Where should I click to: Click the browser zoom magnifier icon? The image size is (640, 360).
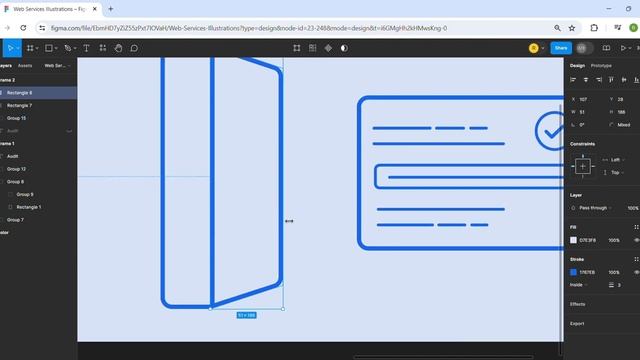pyautogui.click(x=557, y=28)
